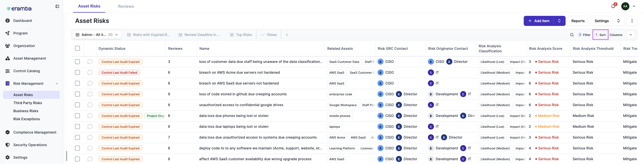Click the plus icon to add view
This screenshot has width=644, height=164.
click(287, 35)
